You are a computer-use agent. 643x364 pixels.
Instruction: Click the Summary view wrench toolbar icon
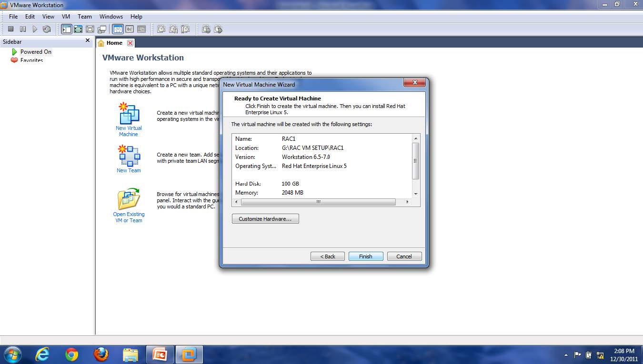(x=117, y=29)
